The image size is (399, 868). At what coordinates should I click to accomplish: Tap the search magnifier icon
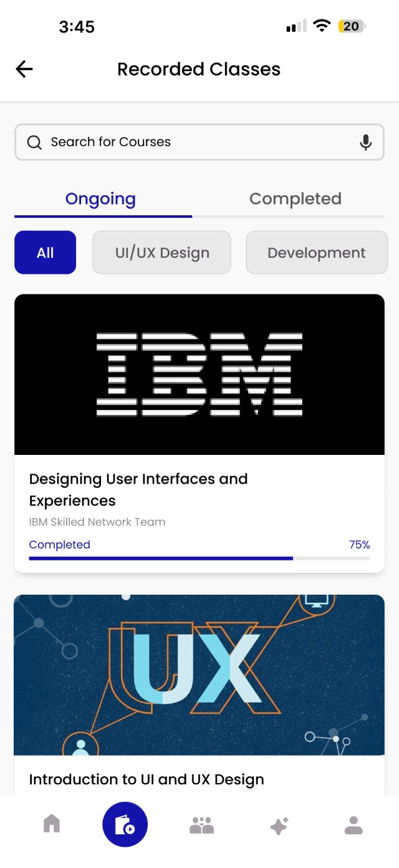point(34,142)
